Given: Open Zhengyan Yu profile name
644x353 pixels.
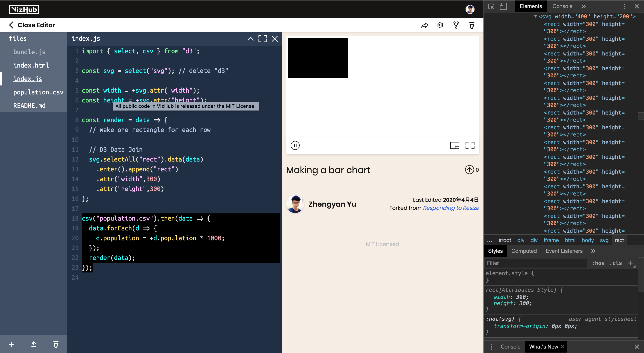Looking at the screenshot, I should (332, 204).
